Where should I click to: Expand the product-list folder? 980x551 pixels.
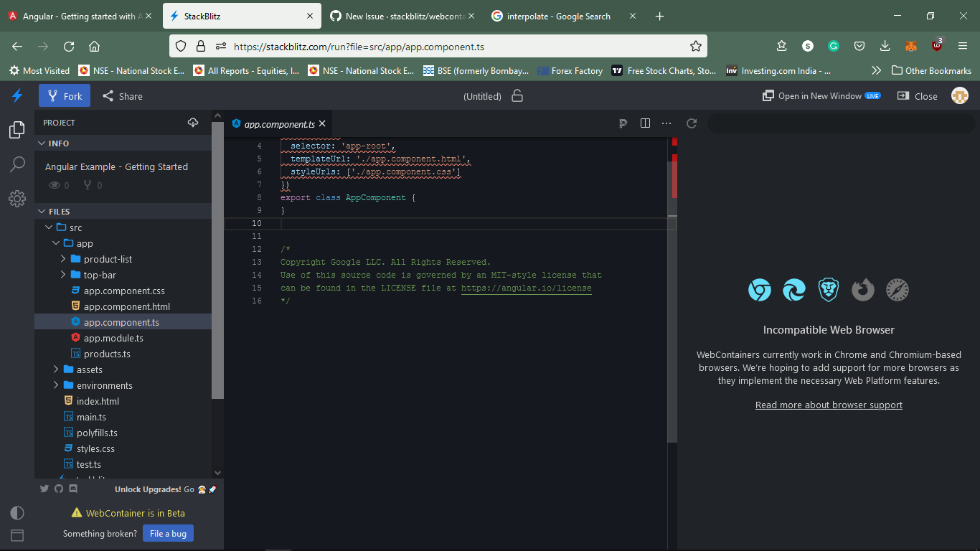[64, 259]
